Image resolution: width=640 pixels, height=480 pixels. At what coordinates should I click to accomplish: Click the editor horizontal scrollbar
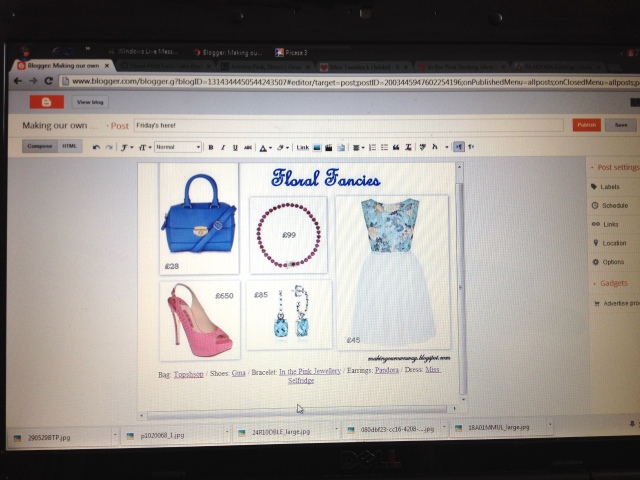pos(297,412)
